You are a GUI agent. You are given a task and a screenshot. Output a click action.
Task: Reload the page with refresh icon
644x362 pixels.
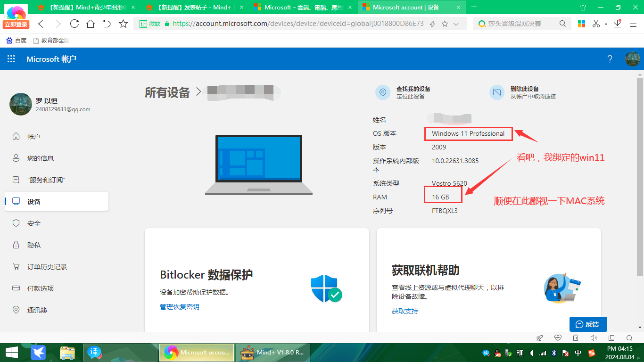point(74,24)
